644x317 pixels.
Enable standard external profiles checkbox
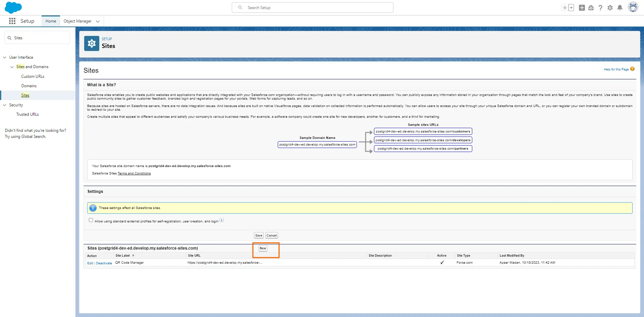tap(91, 220)
